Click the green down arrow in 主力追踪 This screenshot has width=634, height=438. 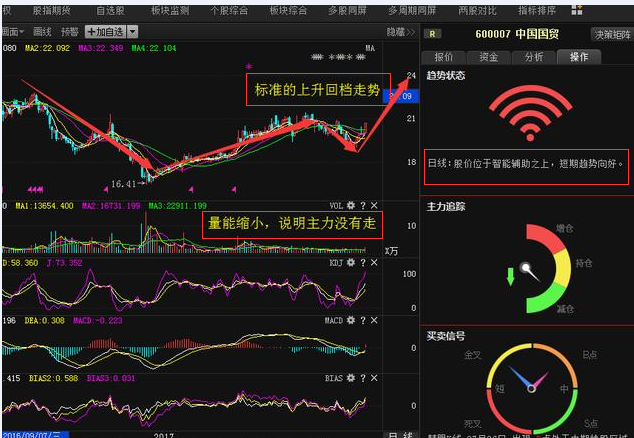coord(510,277)
